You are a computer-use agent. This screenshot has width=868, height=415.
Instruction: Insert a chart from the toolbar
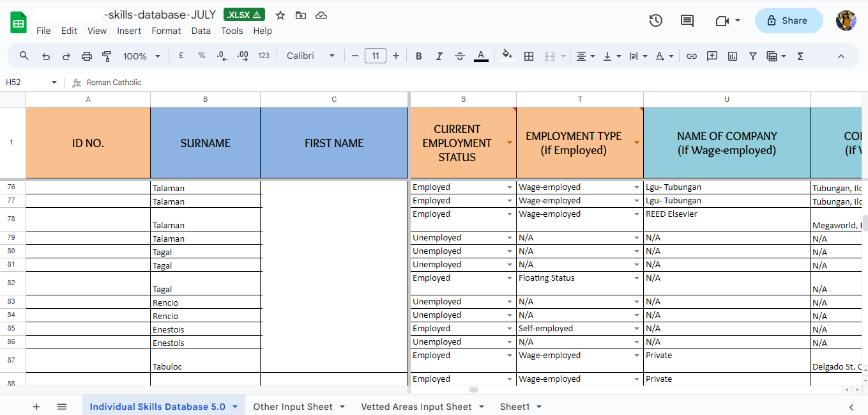coord(733,56)
